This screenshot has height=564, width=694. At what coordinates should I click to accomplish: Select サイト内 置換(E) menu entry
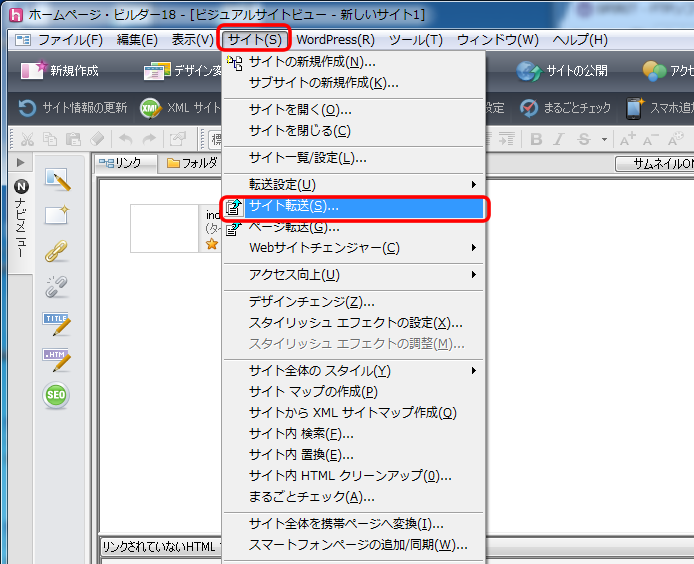(353, 455)
